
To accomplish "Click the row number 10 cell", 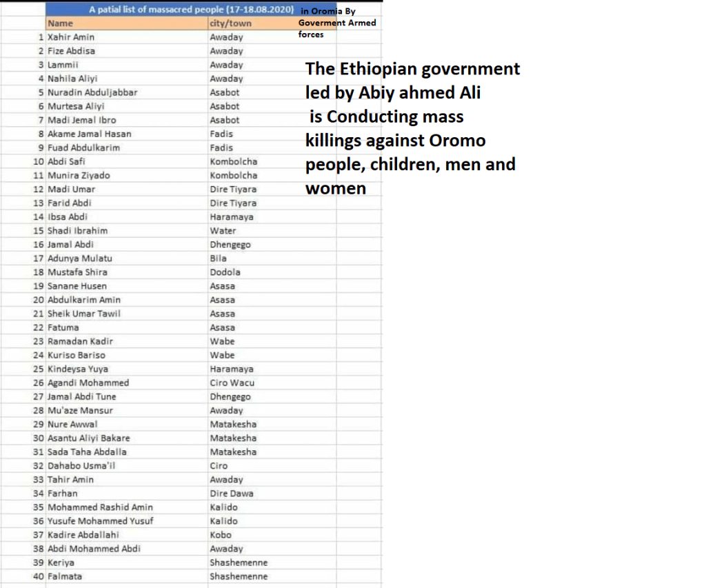I will (39, 161).
